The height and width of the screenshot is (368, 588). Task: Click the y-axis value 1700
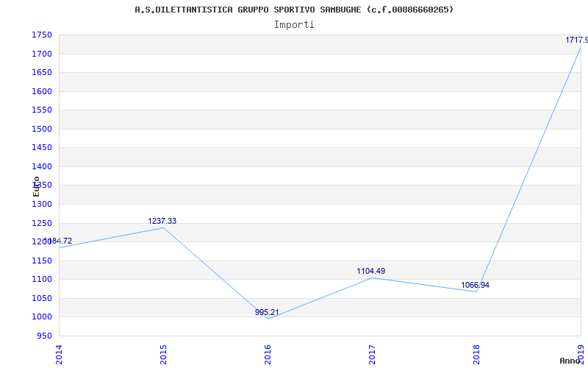pyautogui.click(x=42, y=54)
